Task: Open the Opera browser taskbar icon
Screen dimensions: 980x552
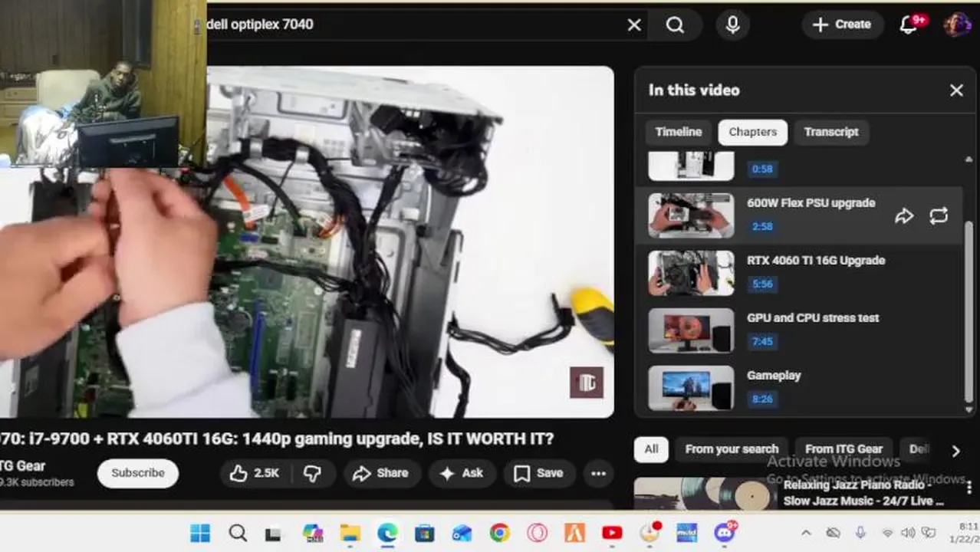Action: pos(537,533)
